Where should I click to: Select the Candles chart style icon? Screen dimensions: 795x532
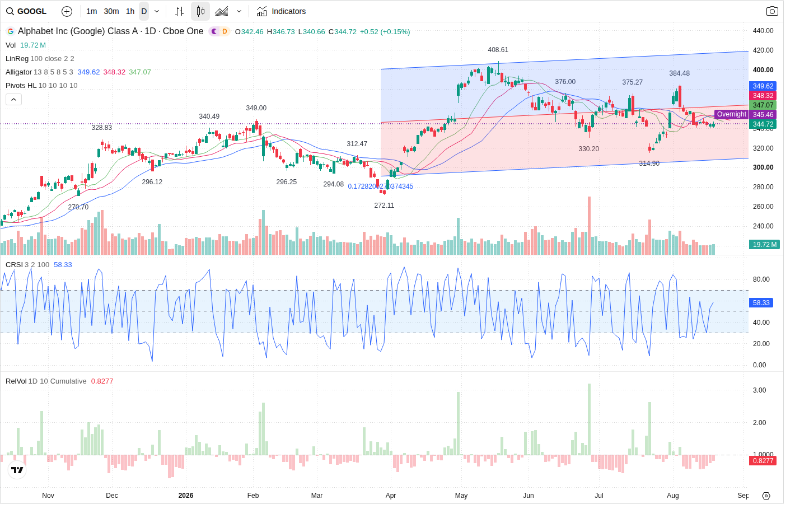200,11
